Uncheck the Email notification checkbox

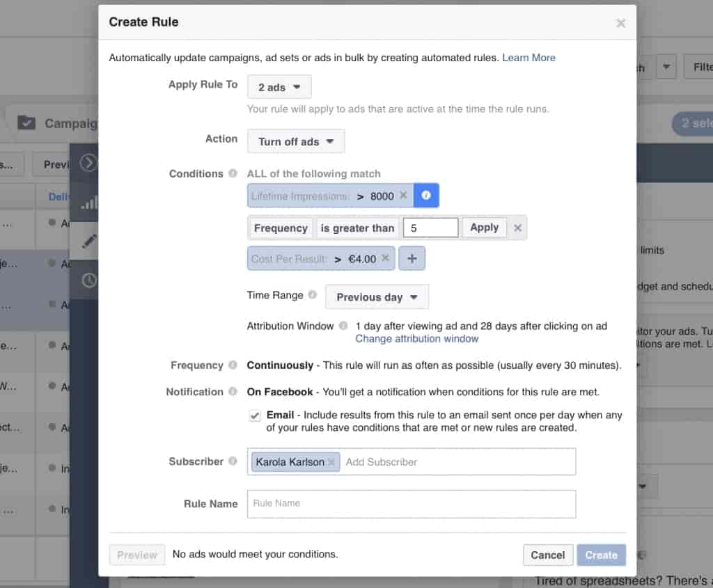[x=255, y=415]
